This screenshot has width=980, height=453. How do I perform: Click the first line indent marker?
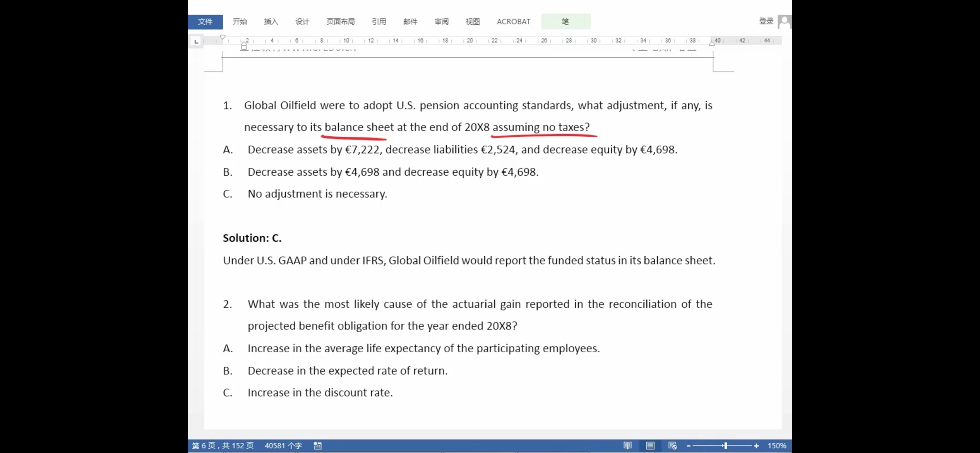click(223, 37)
